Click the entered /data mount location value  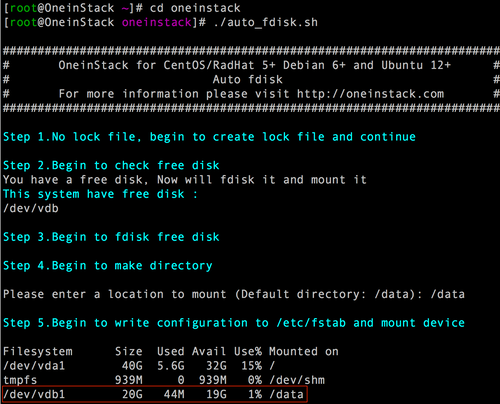(448, 294)
